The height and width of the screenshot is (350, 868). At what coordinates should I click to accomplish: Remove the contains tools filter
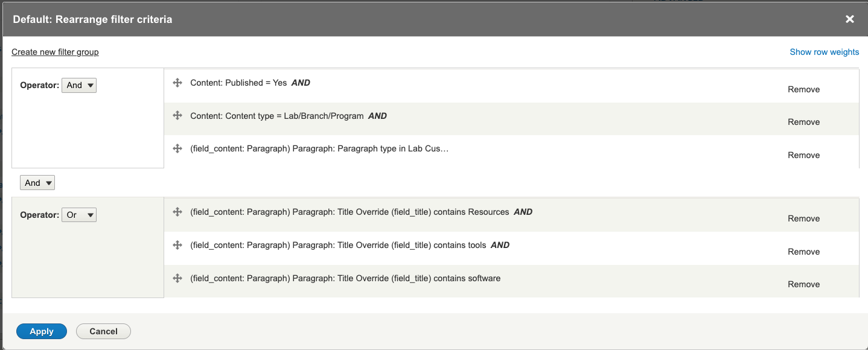point(803,252)
